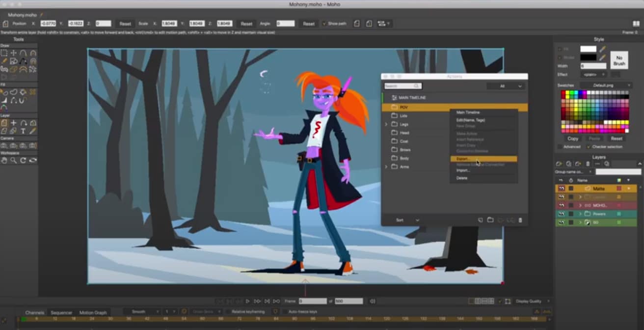Click the black Stroke color swatch
This screenshot has height=330, width=644.
pos(588,57)
